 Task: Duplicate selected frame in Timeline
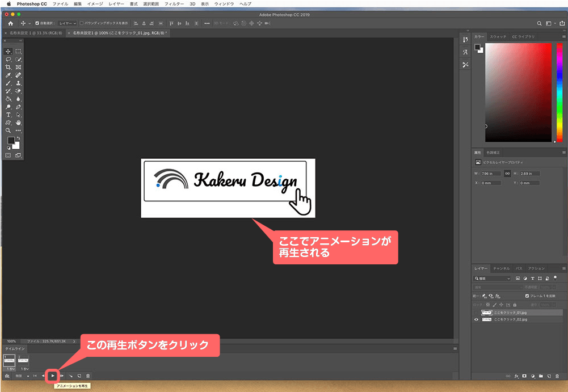coord(79,376)
